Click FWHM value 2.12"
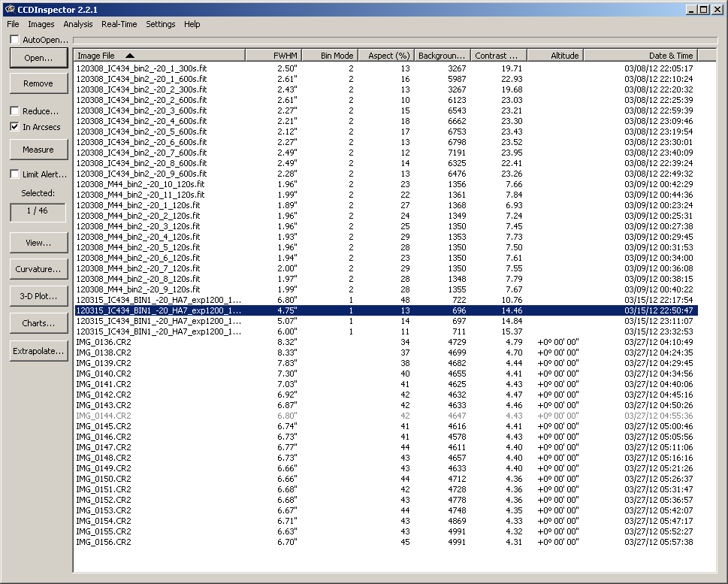 tap(288, 132)
